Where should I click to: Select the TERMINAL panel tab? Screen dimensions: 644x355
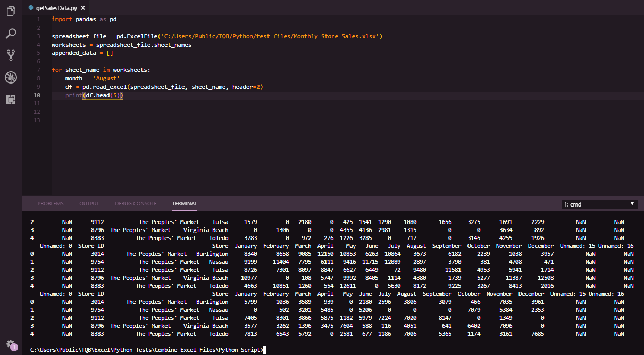tap(185, 203)
